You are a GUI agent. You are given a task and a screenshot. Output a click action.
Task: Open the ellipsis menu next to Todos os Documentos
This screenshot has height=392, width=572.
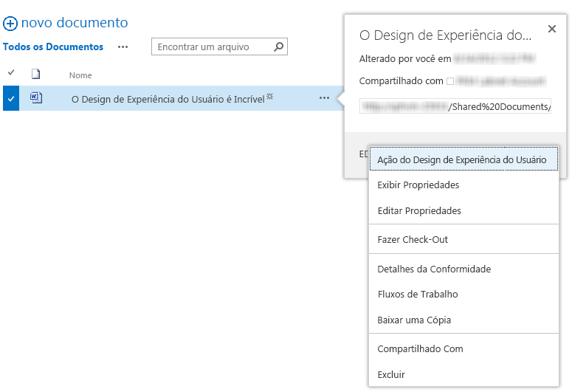click(x=123, y=47)
